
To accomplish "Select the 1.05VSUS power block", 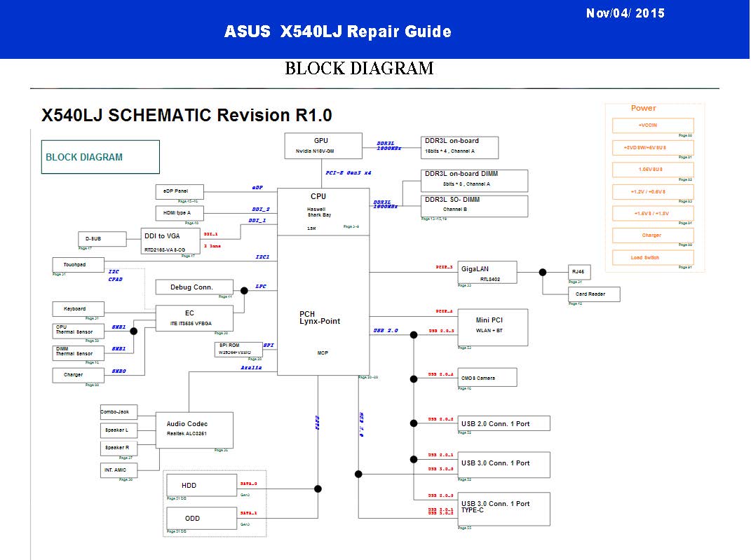I will [653, 170].
